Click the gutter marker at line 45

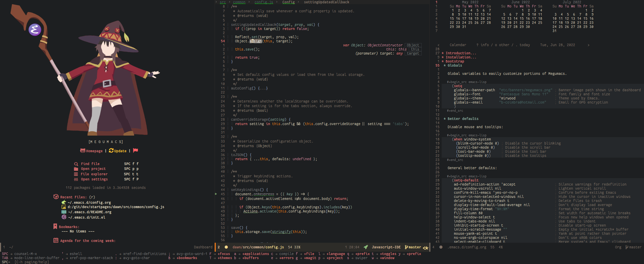tap(216, 194)
